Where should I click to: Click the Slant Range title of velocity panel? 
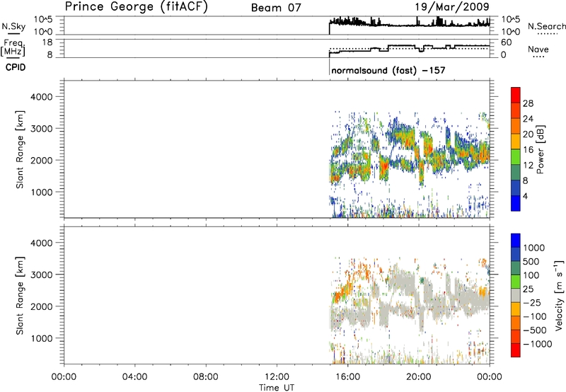tap(20, 295)
